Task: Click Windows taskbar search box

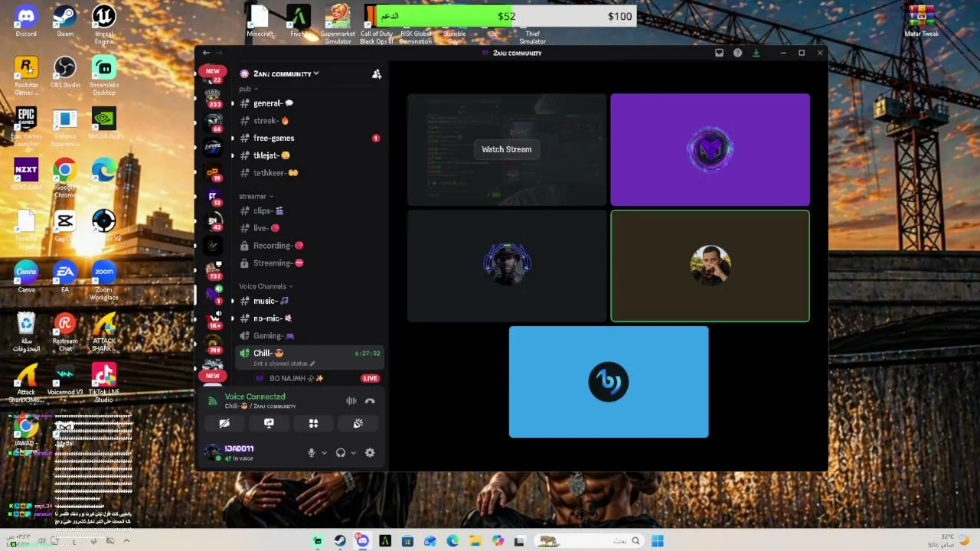Action: (588, 541)
